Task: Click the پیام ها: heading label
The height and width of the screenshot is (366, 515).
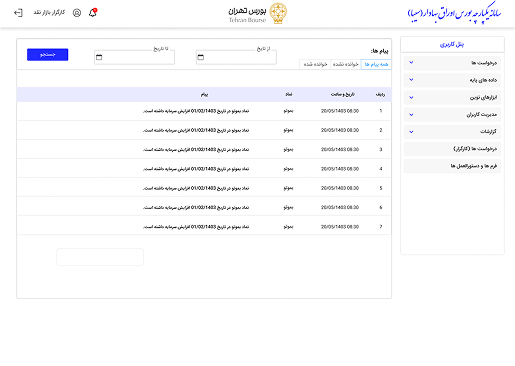Action: tap(380, 51)
